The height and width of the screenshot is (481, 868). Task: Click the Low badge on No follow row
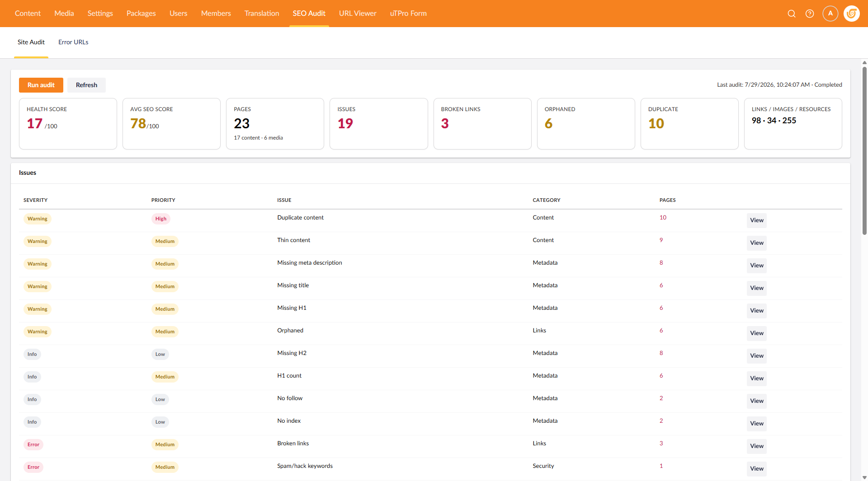click(160, 399)
